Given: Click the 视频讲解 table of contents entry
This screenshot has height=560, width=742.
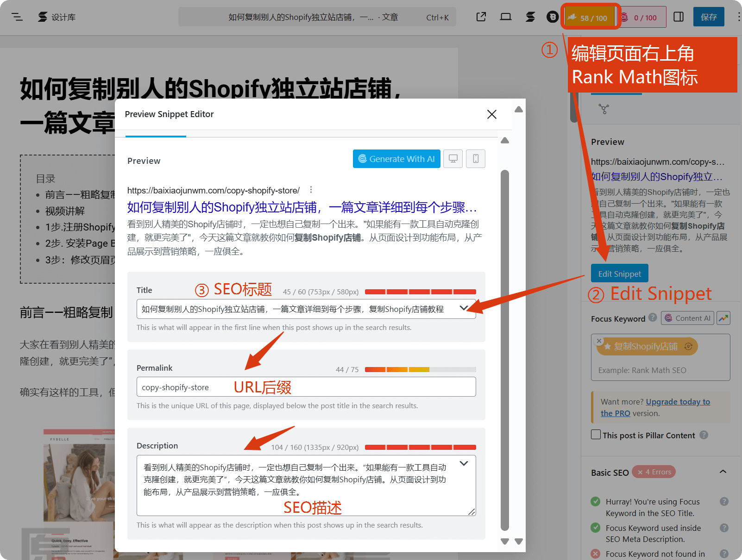Looking at the screenshot, I should pyautogui.click(x=65, y=211).
